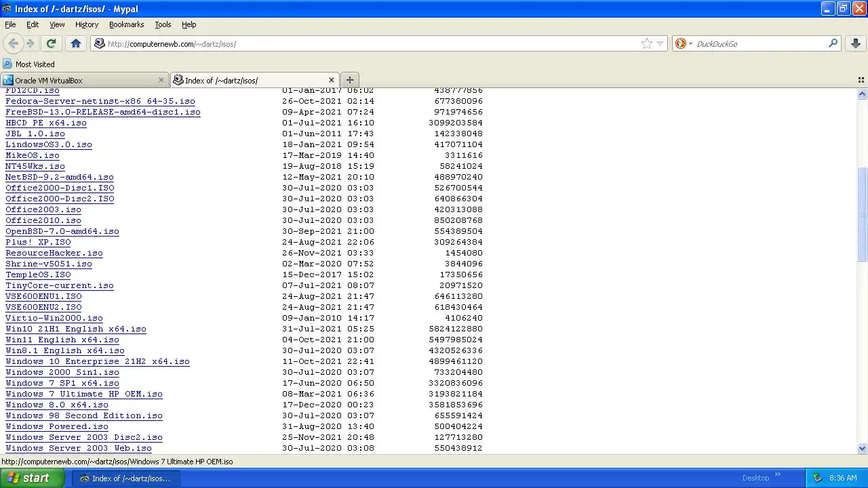
Task: Click the Shrine-v5051.iso link
Action: pyautogui.click(x=49, y=264)
